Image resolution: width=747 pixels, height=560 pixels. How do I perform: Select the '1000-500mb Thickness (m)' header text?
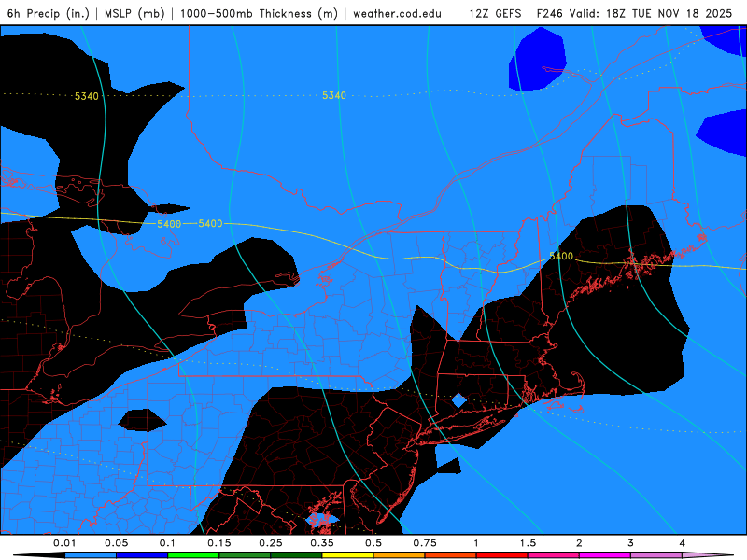coord(259,13)
